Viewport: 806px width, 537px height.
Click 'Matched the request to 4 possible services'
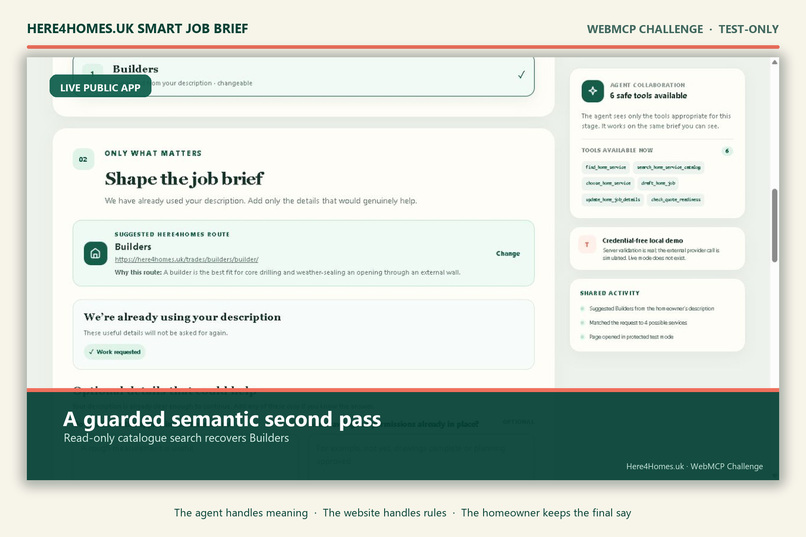point(638,323)
